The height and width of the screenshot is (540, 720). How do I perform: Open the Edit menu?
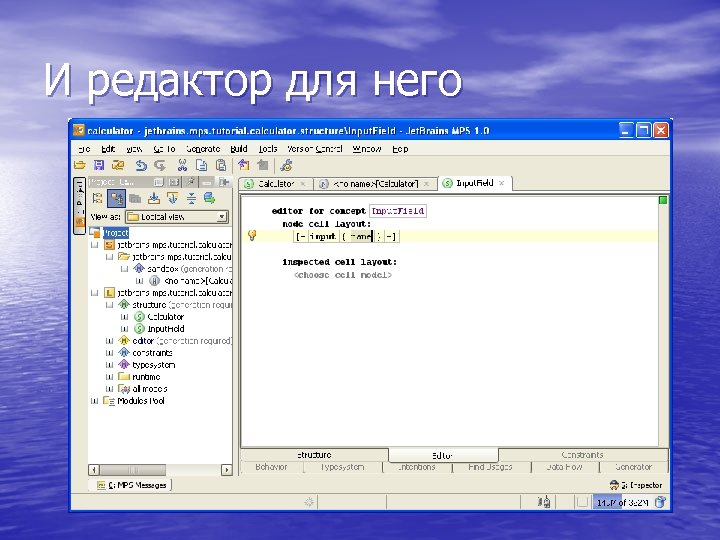[x=108, y=149]
